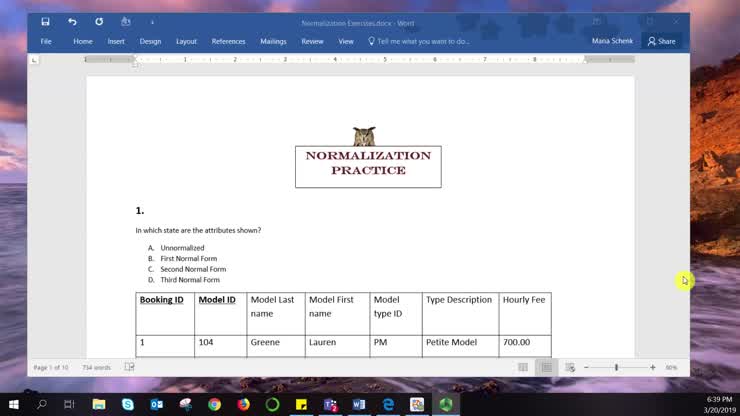Open Firefox from the taskbar

click(x=244, y=405)
